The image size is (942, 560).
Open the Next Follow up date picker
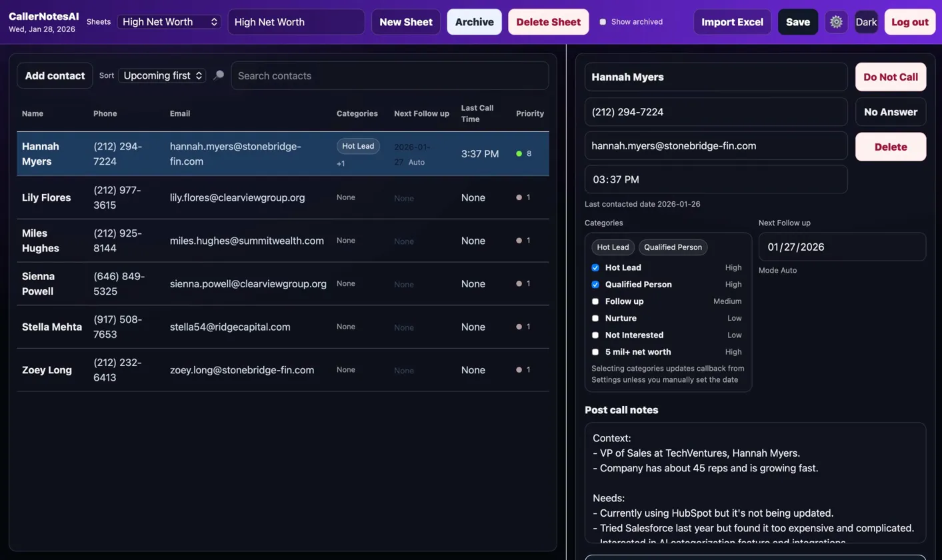click(841, 247)
